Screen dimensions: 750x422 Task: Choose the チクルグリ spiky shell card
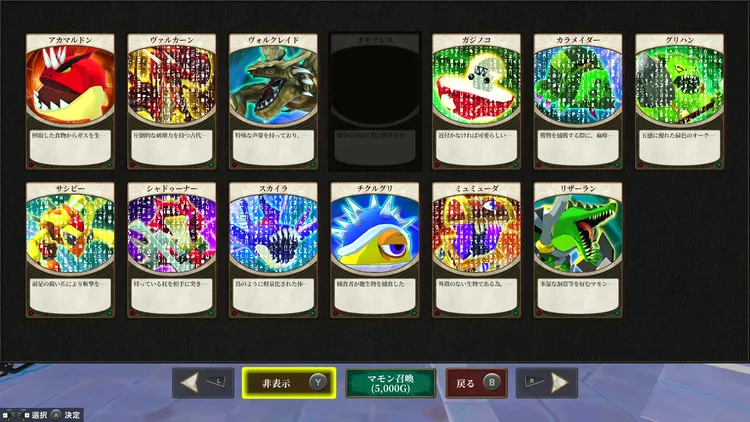point(375,250)
